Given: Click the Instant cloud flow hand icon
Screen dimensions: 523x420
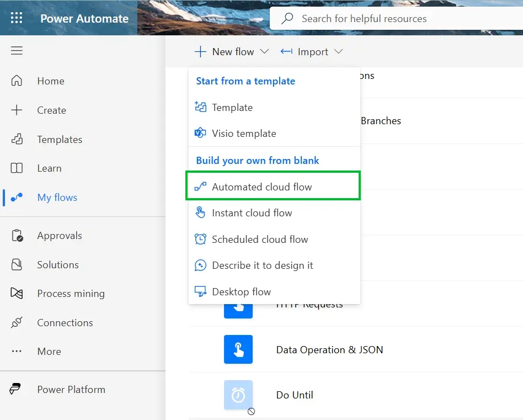Looking at the screenshot, I should pos(200,212).
